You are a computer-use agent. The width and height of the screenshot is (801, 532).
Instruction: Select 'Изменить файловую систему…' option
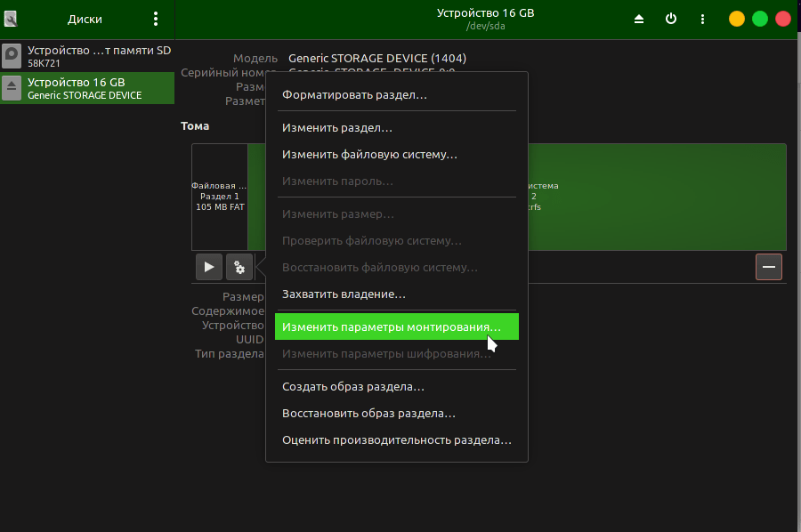tap(369, 155)
